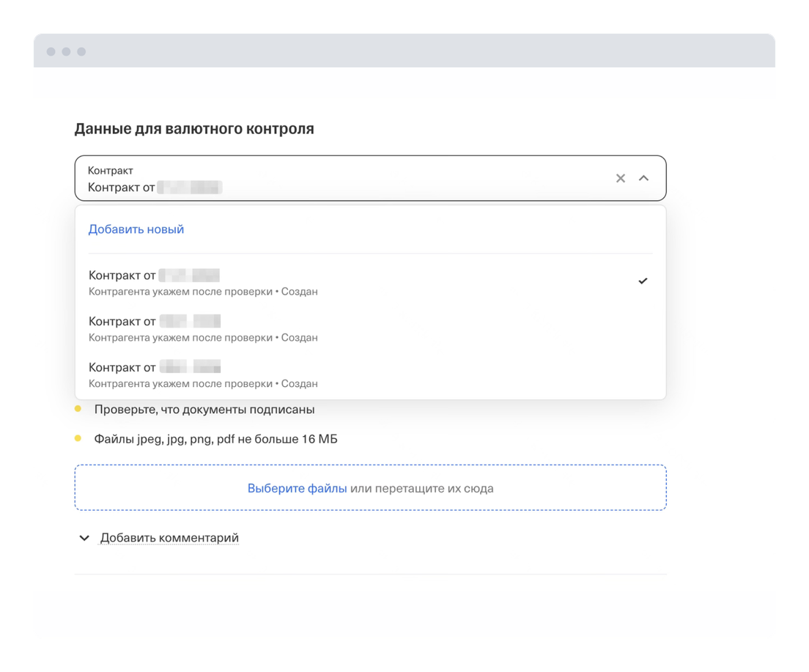The width and height of the screenshot is (809, 672).
Task: Click the checkmark on the selected contract
Action: click(643, 281)
